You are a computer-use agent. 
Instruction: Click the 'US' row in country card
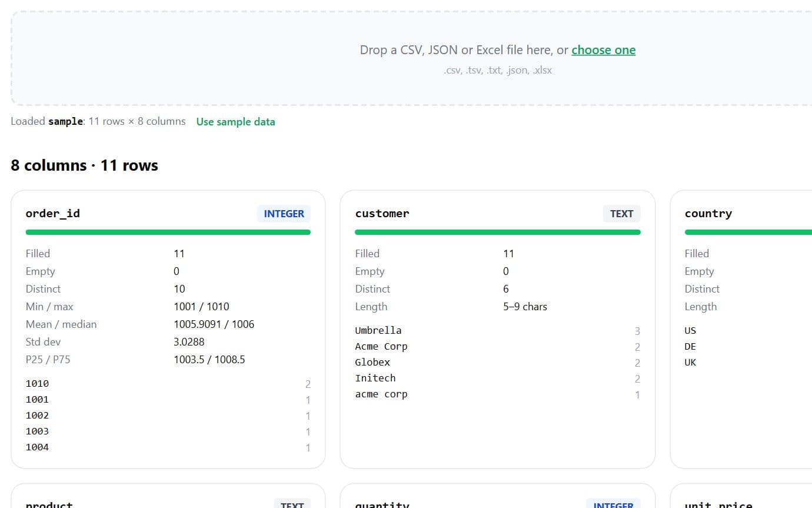748,331
